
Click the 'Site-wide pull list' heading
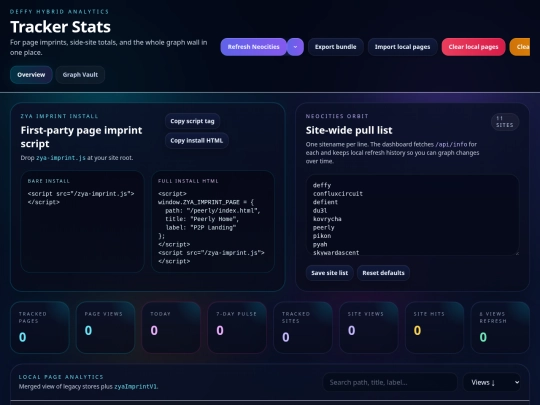[349, 131]
